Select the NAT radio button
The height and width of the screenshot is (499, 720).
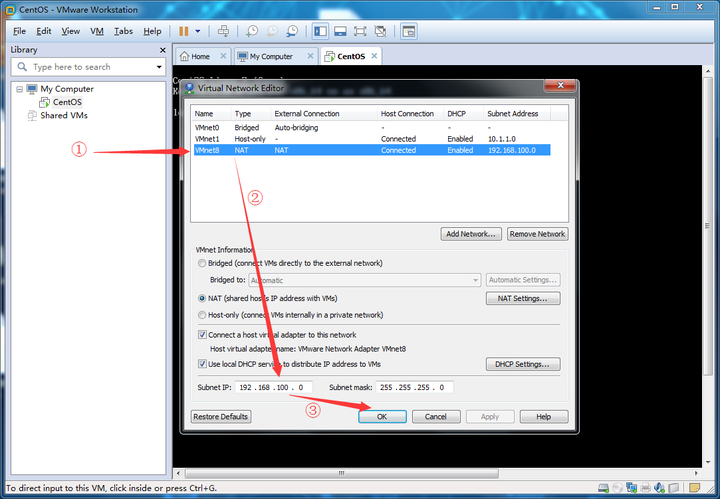[x=202, y=298]
